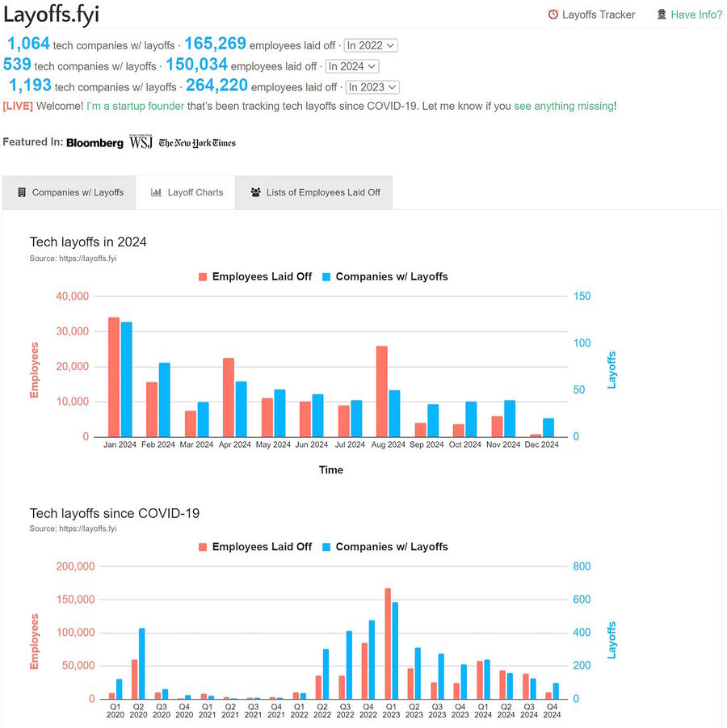Switch to Companies w/ Layoffs tab

click(x=69, y=192)
